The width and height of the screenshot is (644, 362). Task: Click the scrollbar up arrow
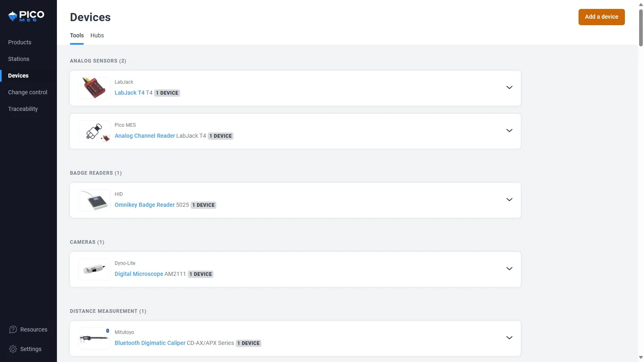click(641, 4)
